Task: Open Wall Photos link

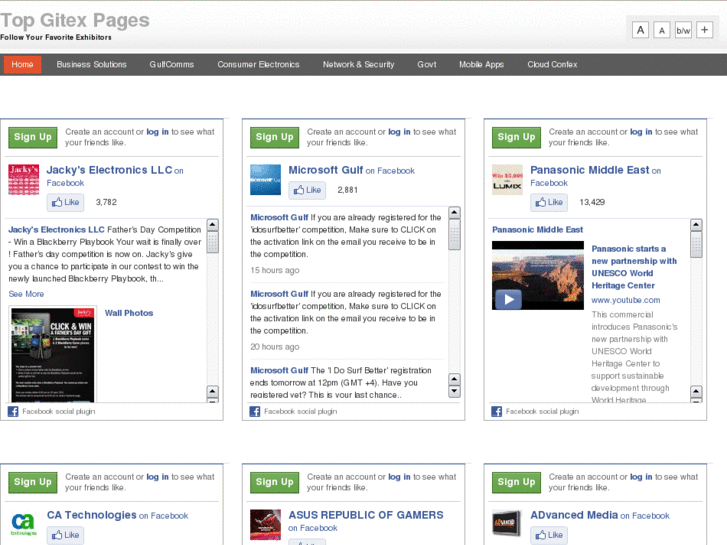Action: tap(129, 313)
